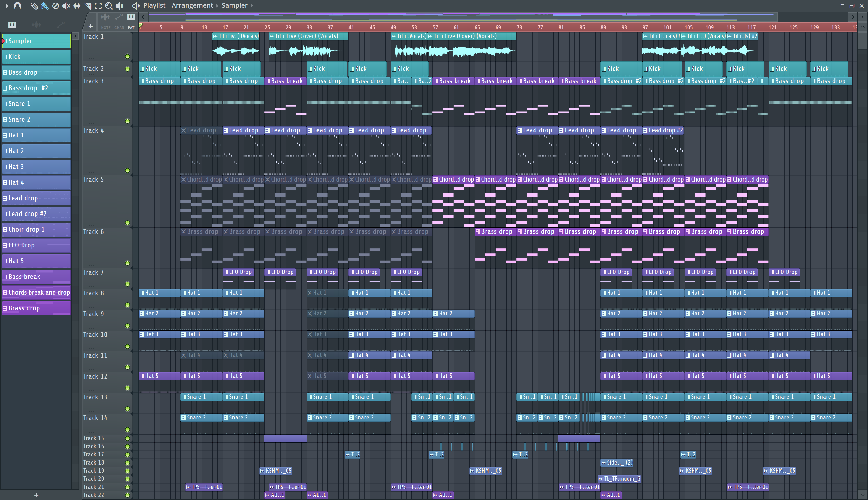Click the speaker icon before Playlist title
The image size is (868, 500).
(136, 6)
